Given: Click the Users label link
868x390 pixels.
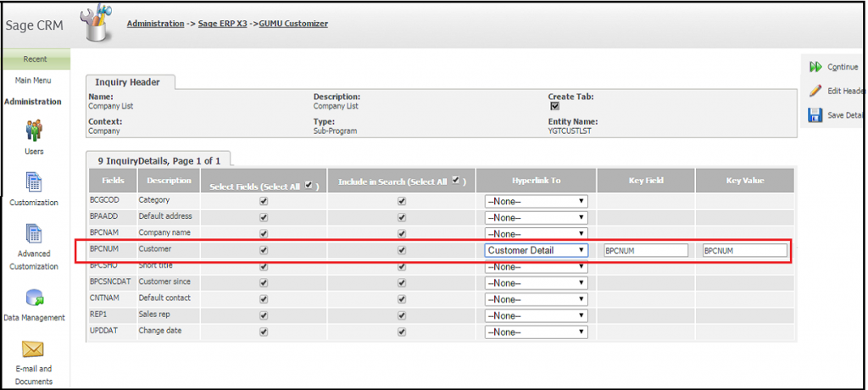Looking at the screenshot, I should click(34, 151).
